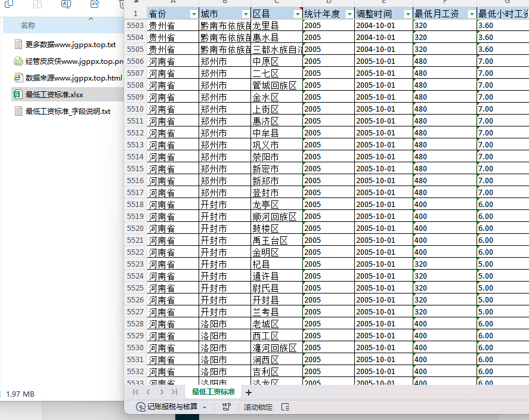Click cell 巩义市 in row 5513
The width and height of the screenshot is (529, 420).
click(277, 145)
